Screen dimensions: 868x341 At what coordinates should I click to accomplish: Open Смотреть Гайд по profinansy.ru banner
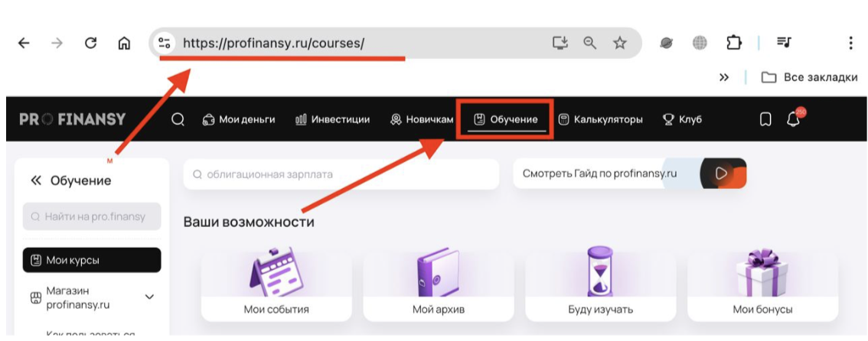coord(629,174)
